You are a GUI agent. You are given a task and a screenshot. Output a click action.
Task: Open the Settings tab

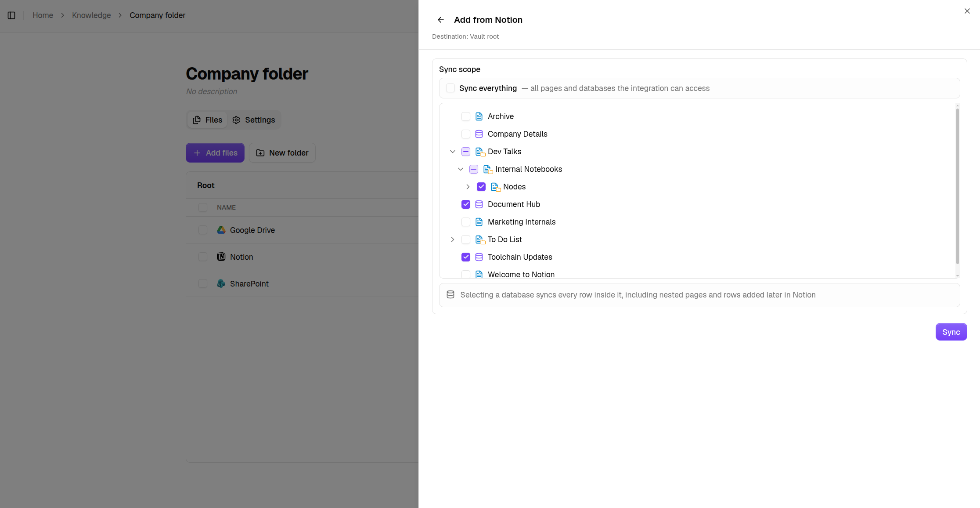[x=254, y=120]
